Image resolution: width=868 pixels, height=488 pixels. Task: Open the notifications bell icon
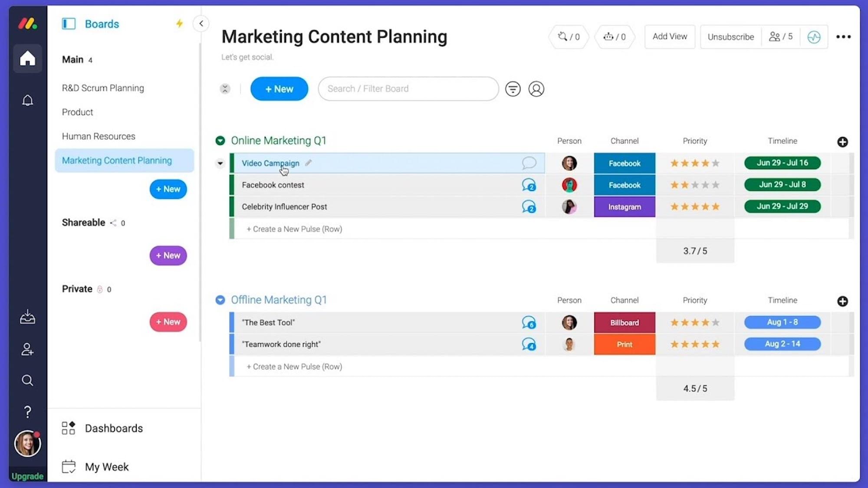tap(27, 100)
